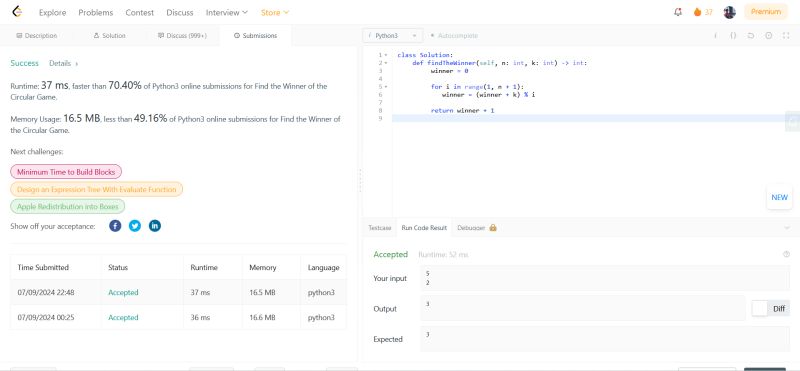Open Design an Expression Tree challenge
The image size is (800, 371).
(x=96, y=189)
